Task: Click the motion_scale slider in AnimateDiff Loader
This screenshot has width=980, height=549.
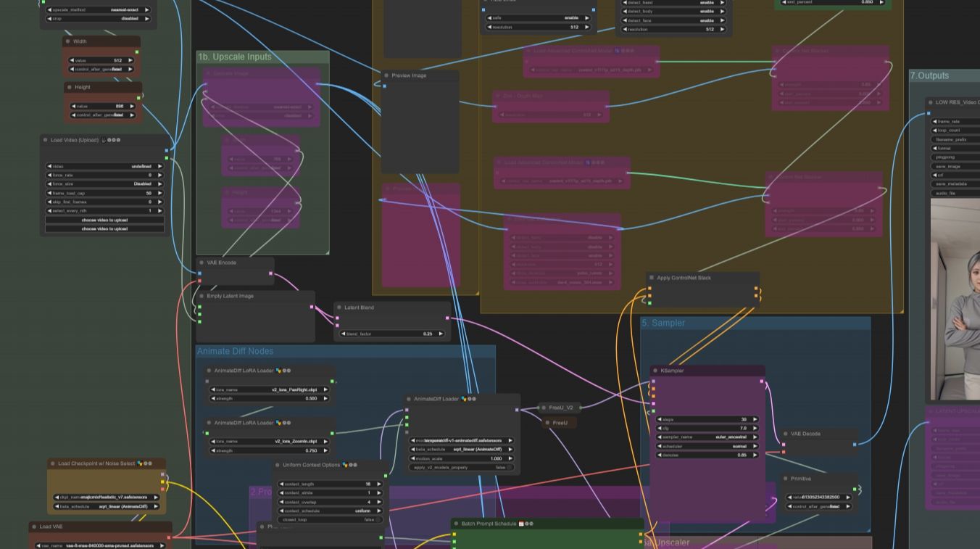Action: coord(461,458)
